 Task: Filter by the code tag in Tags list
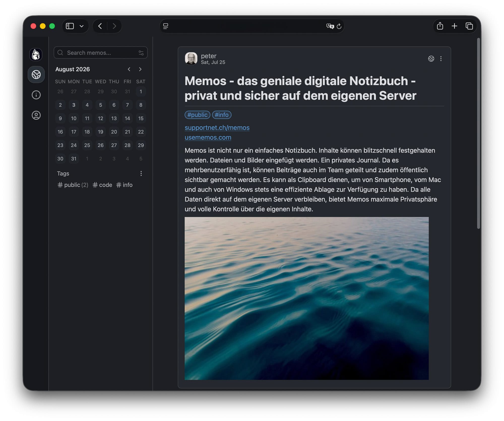click(x=102, y=185)
